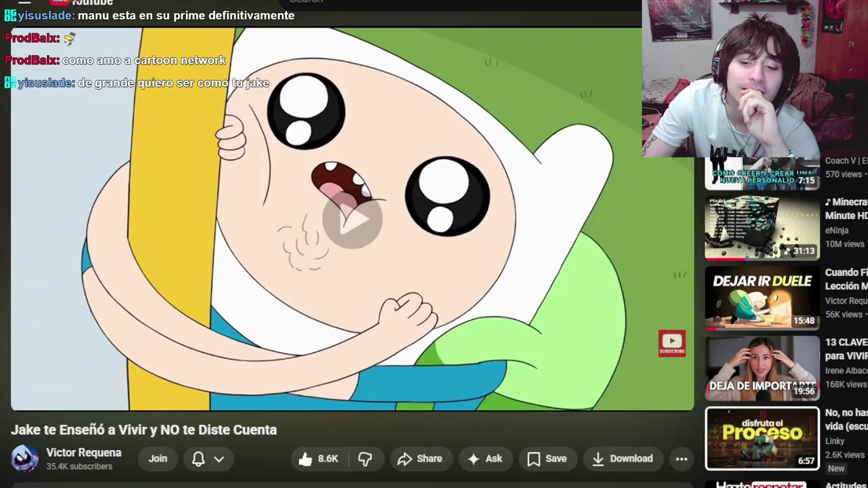Image resolution: width=868 pixels, height=488 pixels.
Task: Click the YouTube logo at the top
Action: click(81, 3)
